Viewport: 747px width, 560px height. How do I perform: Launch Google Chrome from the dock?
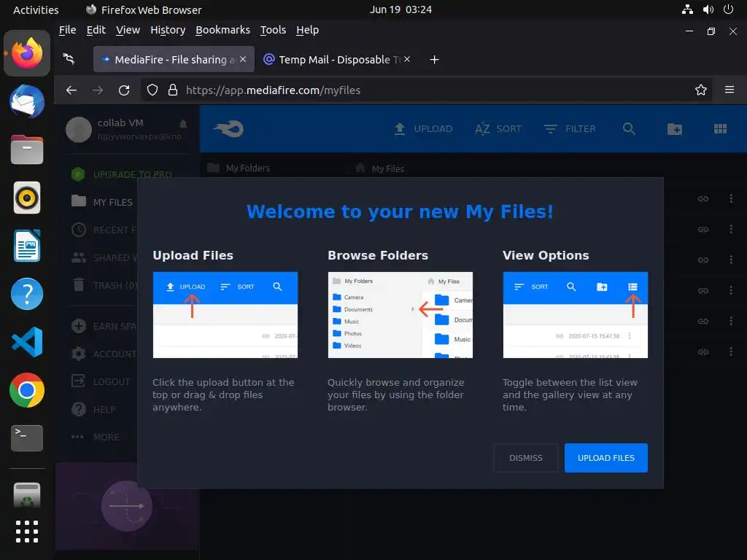[x=27, y=390]
